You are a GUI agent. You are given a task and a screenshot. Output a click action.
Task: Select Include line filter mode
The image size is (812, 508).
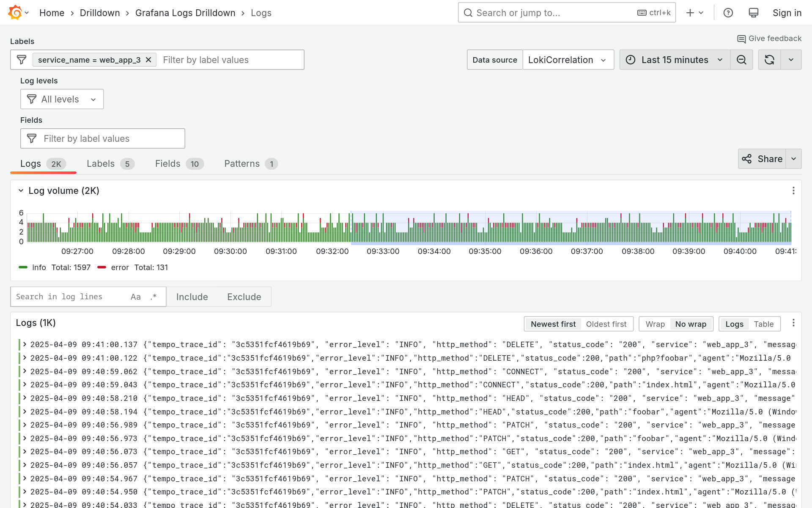point(192,297)
